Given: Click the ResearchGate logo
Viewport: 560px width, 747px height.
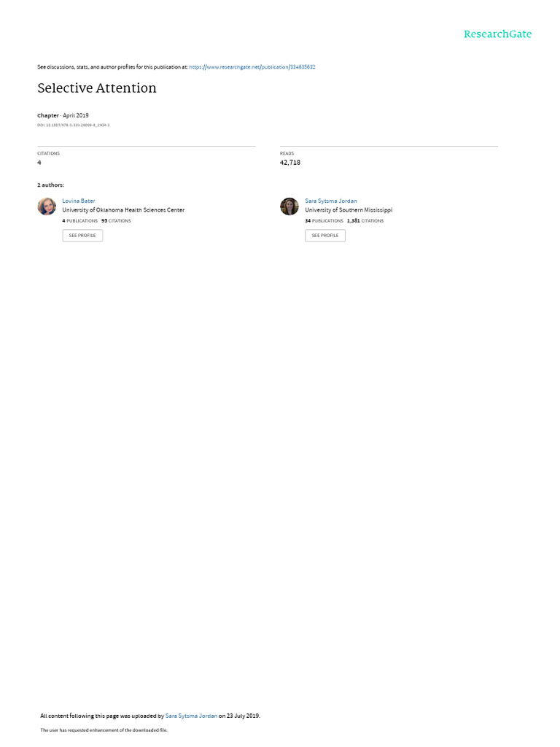Looking at the screenshot, I should tap(497, 34).
